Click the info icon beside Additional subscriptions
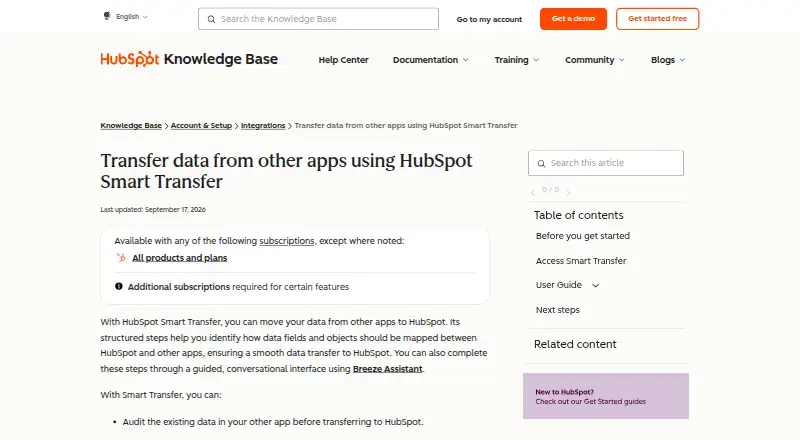The width and height of the screenshot is (800, 440). (x=119, y=286)
